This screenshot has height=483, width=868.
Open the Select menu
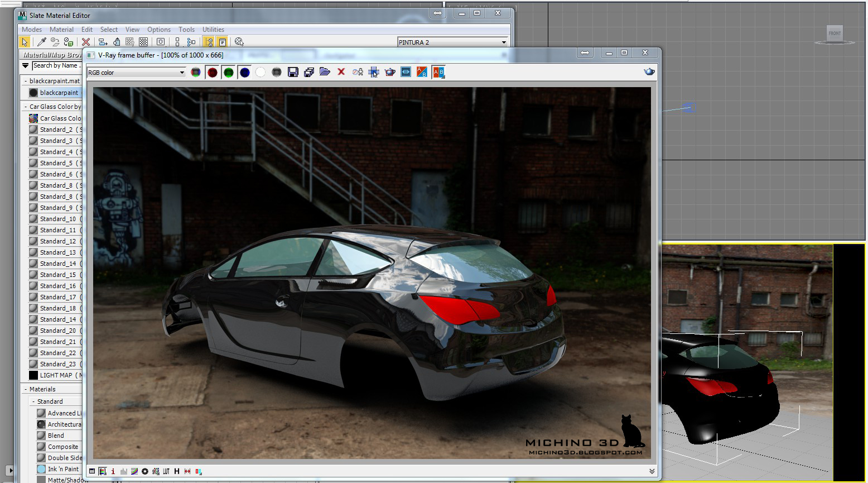109,30
